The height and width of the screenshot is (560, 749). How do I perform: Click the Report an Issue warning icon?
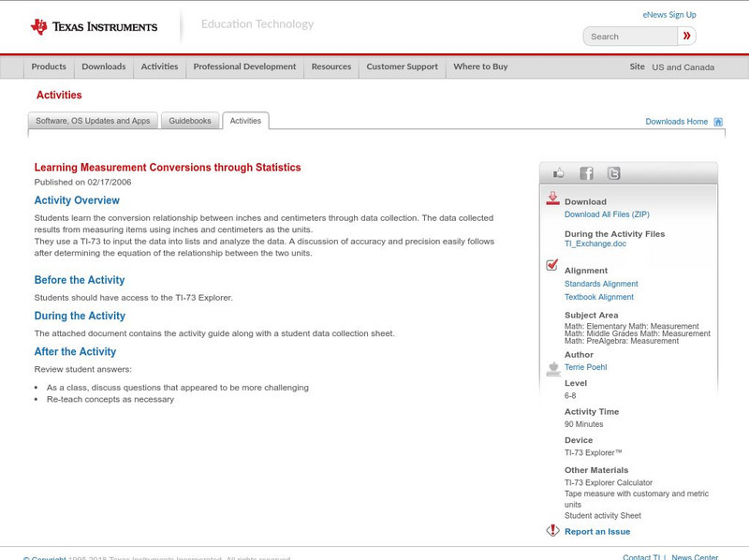coord(552,530)
